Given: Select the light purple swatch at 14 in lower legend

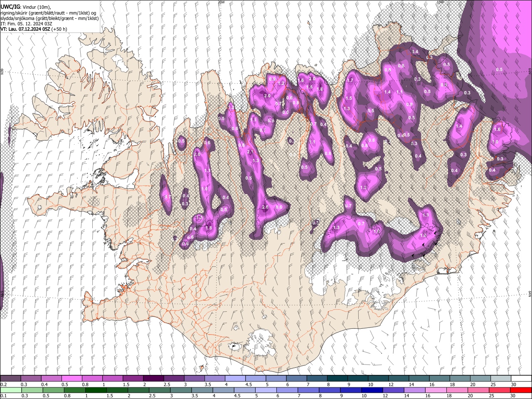Looking at the screenshot, I should 414,390.
